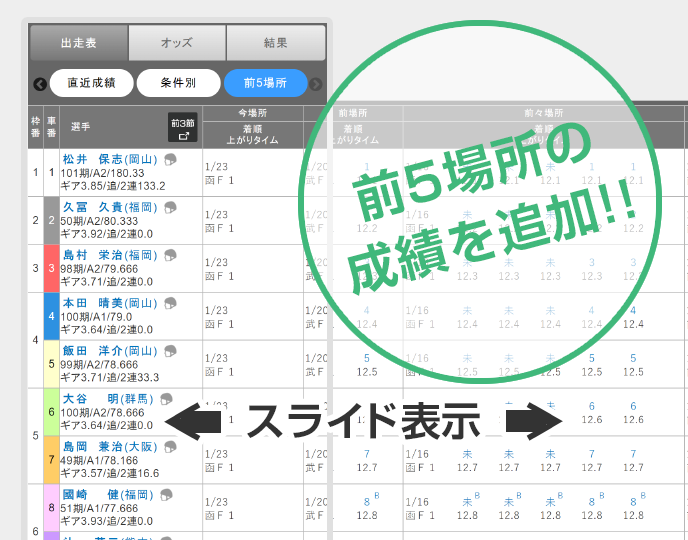Click helmet icon beside 本田 晴美
Image resolution: width=688 pixels, height=540 pixels.
pos(170,303)
